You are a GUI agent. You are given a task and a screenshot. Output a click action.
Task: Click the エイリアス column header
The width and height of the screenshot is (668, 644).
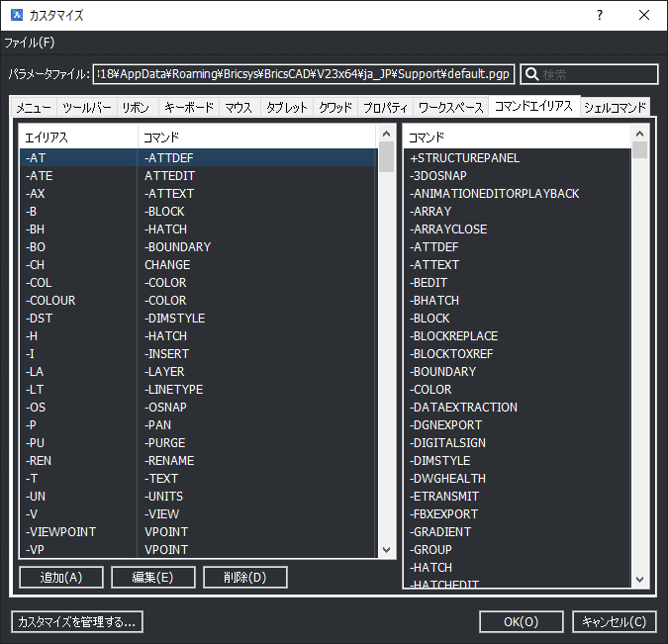(78, 138)
